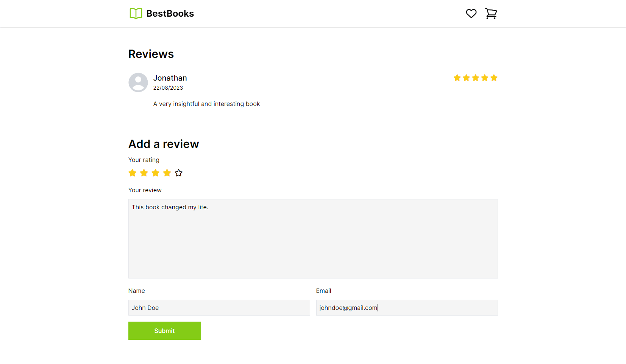Select the fourth star in your rating
This screenshot has width=626, height=364.
coord(167,173)
